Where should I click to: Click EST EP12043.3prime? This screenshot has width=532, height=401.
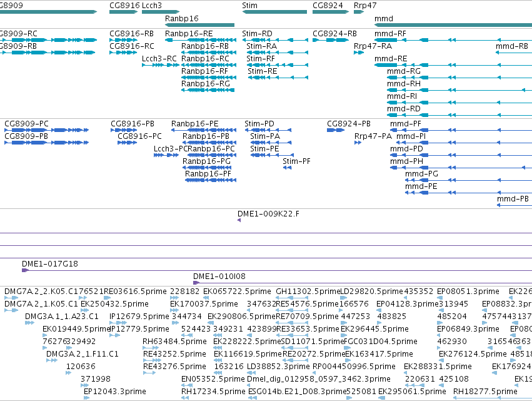tap(86, 398)
